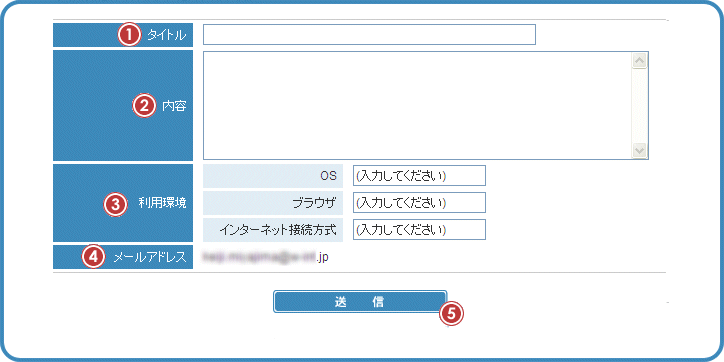This screenshot has width=724, height=362.
Task: Click the インターネット接続方式 sub-label cell
Action: [273, 229]
